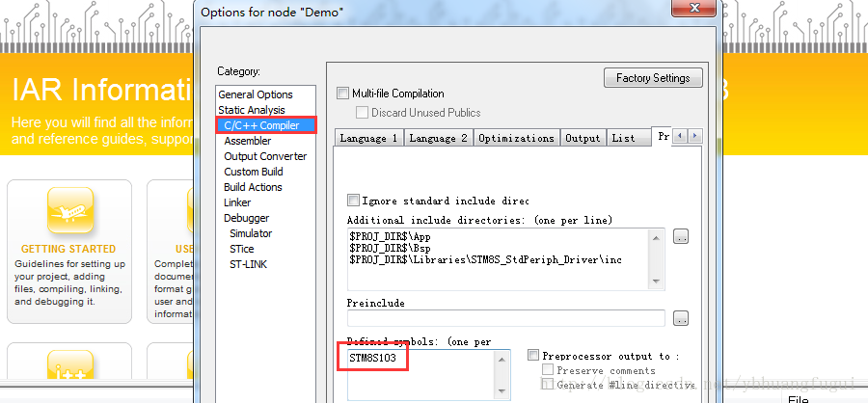Select Custom Build category
Screen dimensions: 868x403
click(253, 173)
